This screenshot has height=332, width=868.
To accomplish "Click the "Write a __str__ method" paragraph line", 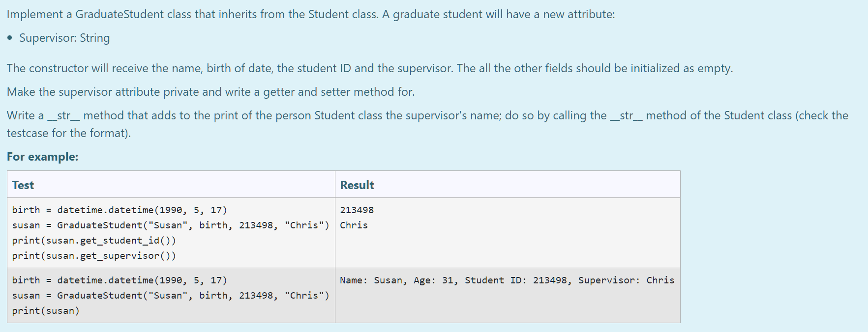I will 427,115.
